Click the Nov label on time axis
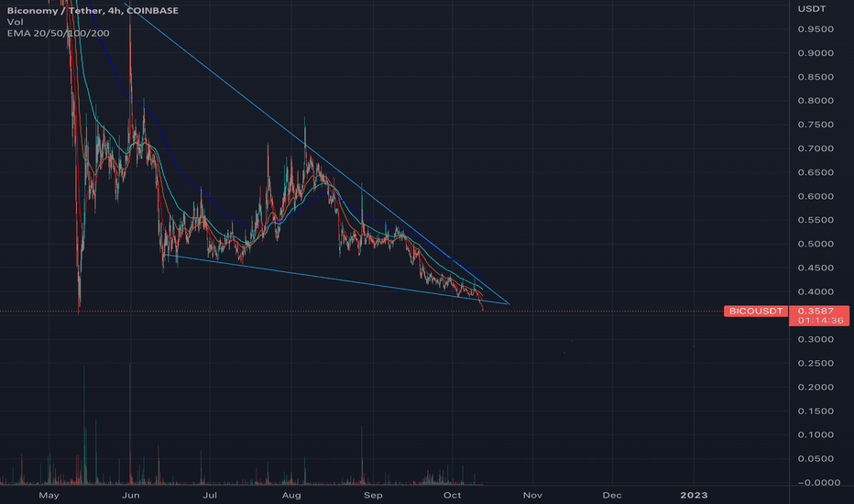 point(532,495)
